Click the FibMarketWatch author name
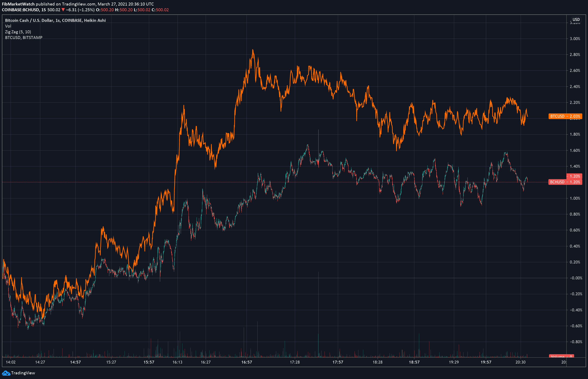The image size is (588, 379). (x=18, y=4)
